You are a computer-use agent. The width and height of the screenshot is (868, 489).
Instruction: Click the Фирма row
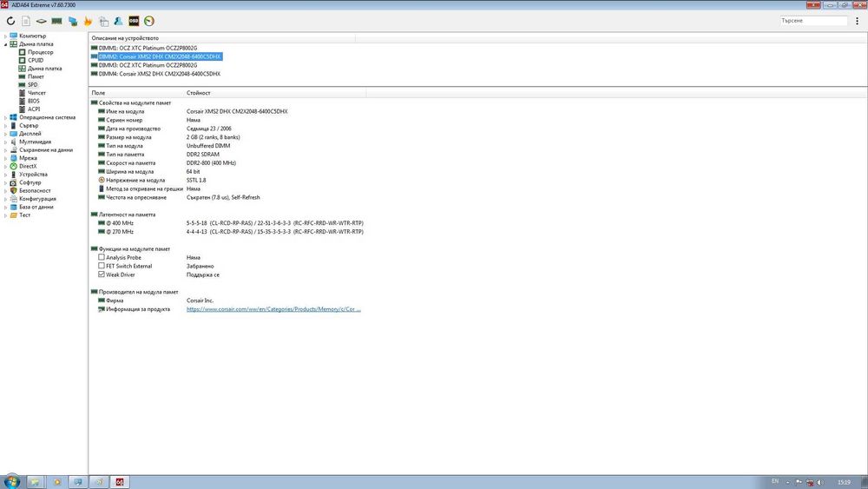[227, 301]
